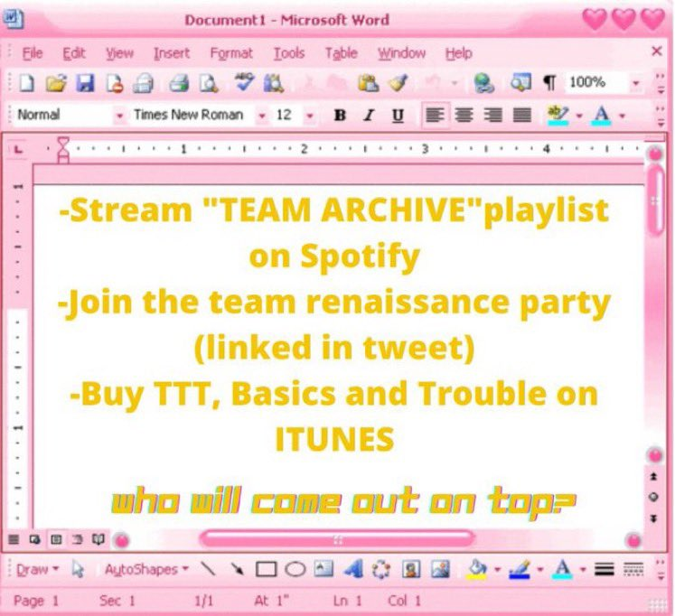Open the AutoShapes dropdown
This screenshot has height=616, width=675.
146,570
